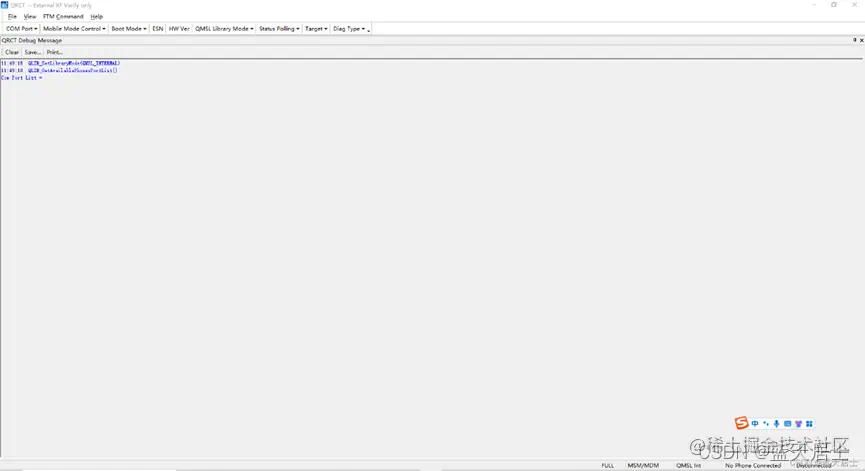The width and height of the screenshot is (865, 471).
Task: Click the Disconnected status bar entry
Action: tap(814, 465)
